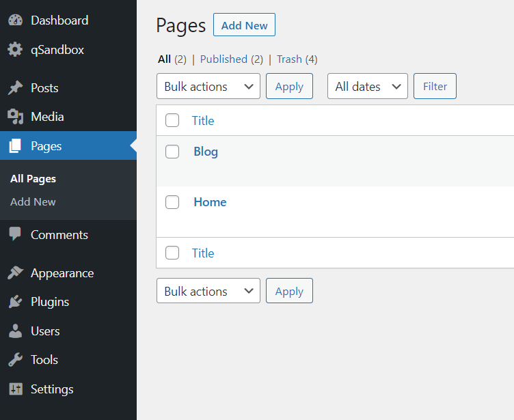
Task: Click the bottom Apply button
Action: [289, 291]
